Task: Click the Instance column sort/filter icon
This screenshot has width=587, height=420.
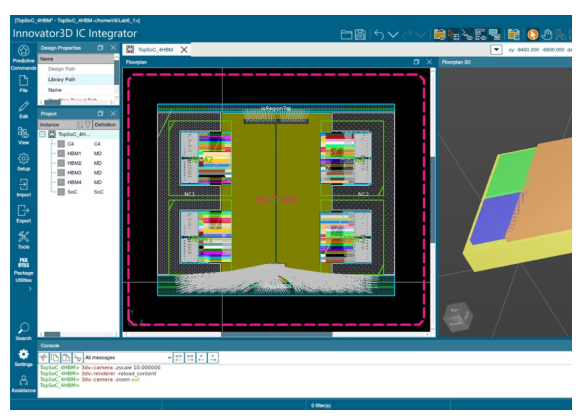Action: coord(83,124)
